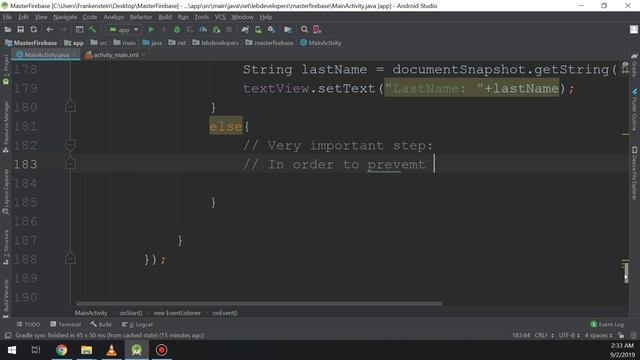Click the Make Project hammer icon

92,29
